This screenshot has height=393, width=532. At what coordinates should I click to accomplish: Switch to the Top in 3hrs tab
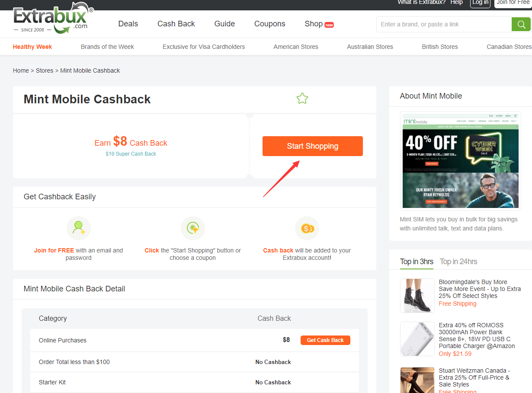417,262
